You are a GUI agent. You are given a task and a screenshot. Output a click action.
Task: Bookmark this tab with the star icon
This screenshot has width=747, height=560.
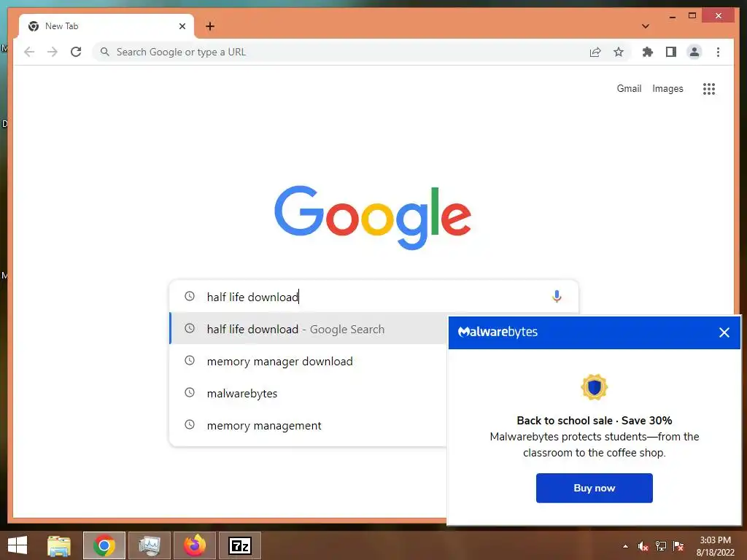tap(619, 52)
